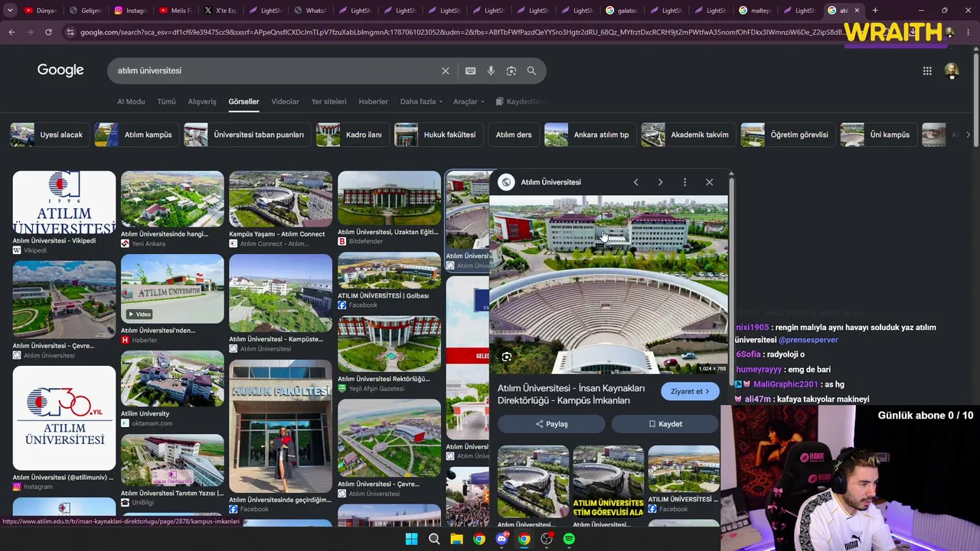Open Windows taskbar search
This screenshot has height=551, width=980.
(x=434, y=539)
